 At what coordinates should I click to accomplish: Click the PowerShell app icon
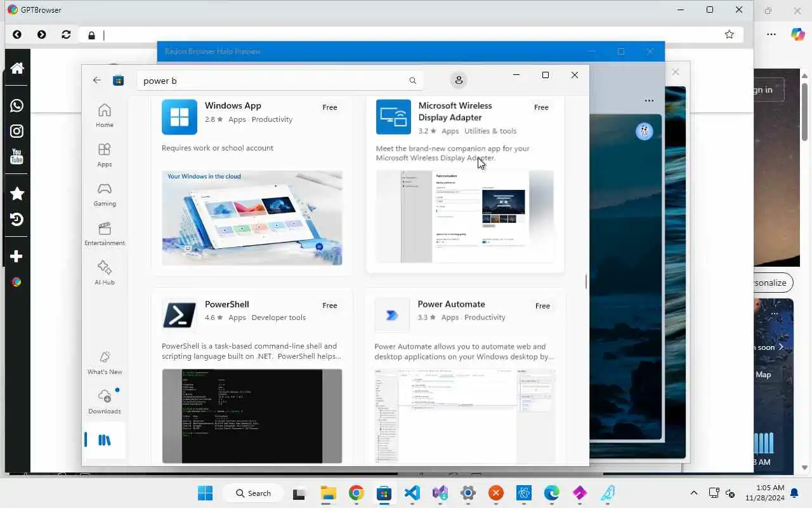(180, 315)
